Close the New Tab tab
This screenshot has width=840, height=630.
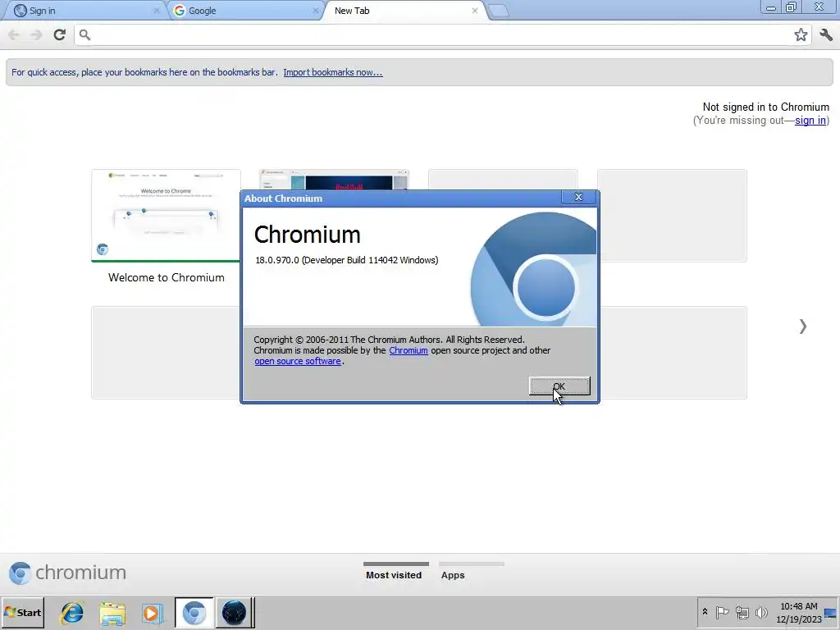pyautogui.click(x=475, y=11)
